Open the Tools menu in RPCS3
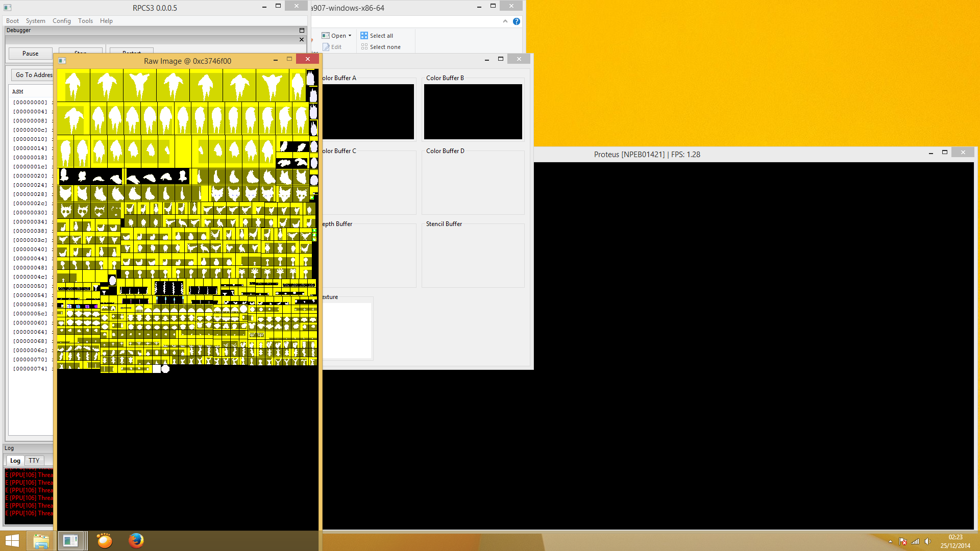The height and width of the screenshot is (551, 980). coord(85,21)
